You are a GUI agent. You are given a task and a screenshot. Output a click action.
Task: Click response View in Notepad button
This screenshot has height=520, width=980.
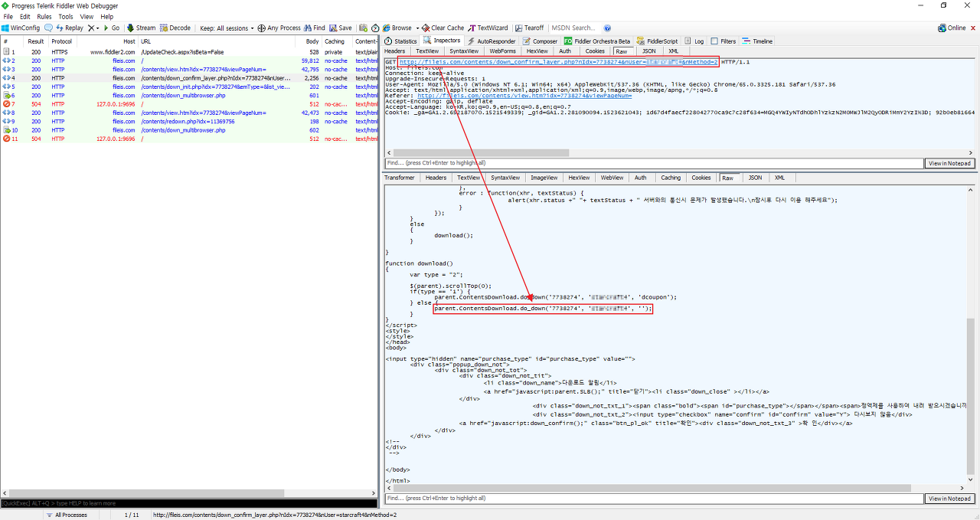pos(950,498)
